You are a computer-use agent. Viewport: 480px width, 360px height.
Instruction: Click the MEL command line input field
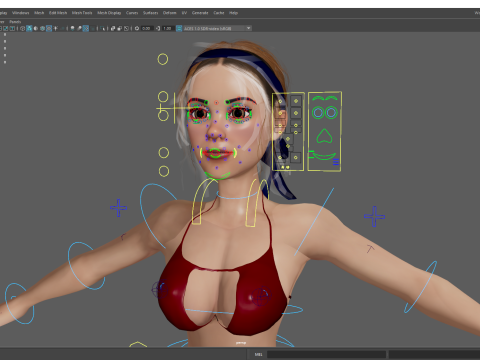(326, 354)
